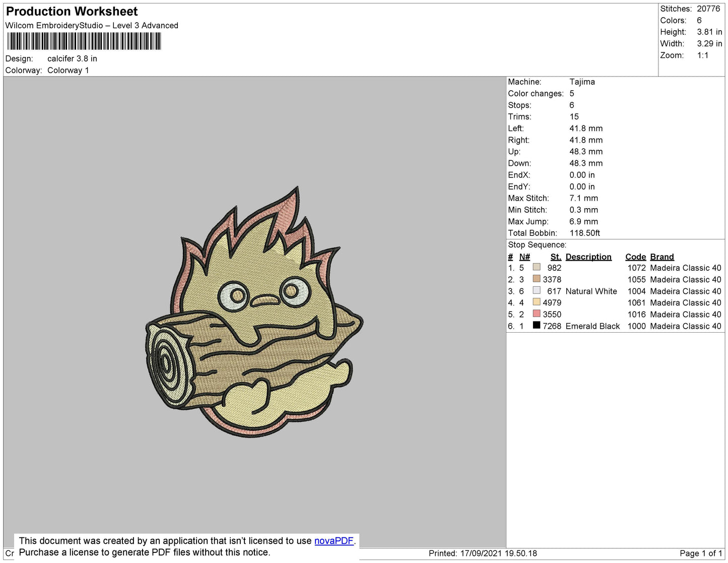Click the barcode under the Wilcom title

(x=84, y=41)
